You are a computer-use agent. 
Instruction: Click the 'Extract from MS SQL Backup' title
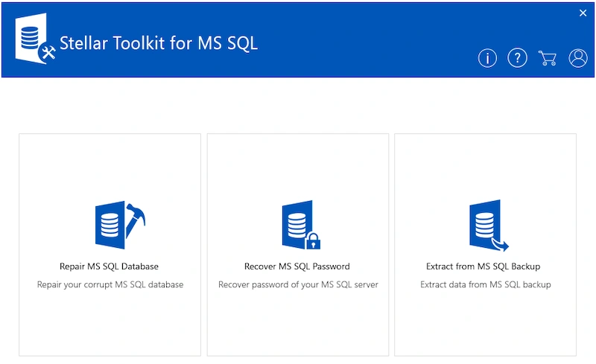[483, 266]
